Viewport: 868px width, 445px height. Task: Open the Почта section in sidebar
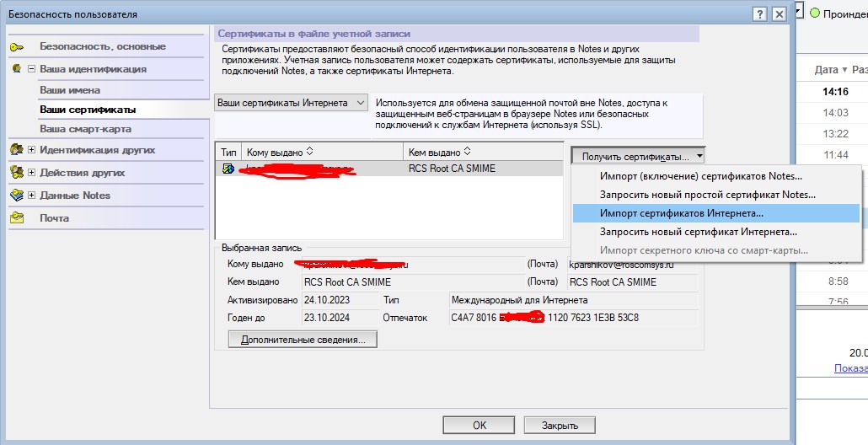pyautogui.click(x=54, y=218)
